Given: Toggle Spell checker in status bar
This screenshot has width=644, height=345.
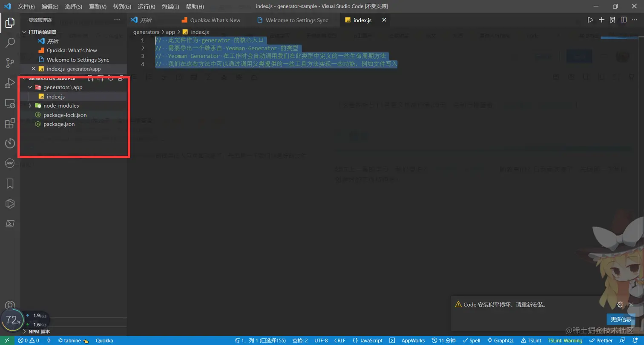Looking at the screenshot, I should click(x=471, y=341).
